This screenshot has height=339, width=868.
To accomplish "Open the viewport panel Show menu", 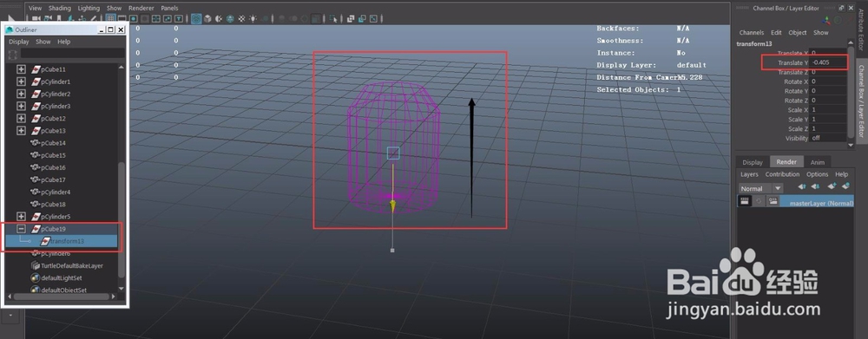I will tap(114, 9).
